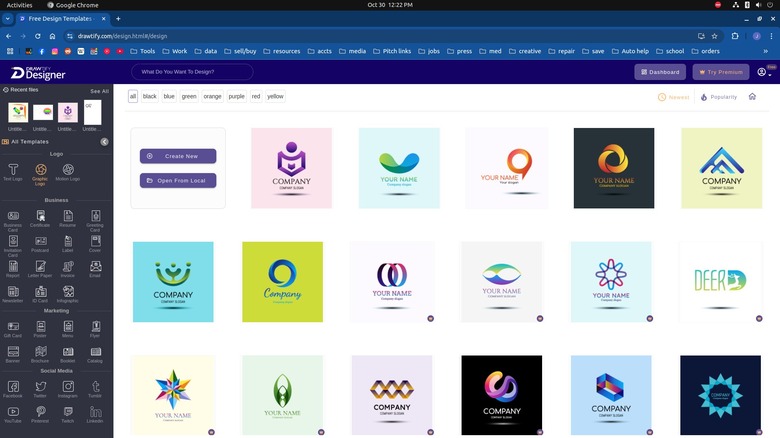The image size is (780, 438).
Task: Select the Text Logo template icon
Action: point(13,171)
